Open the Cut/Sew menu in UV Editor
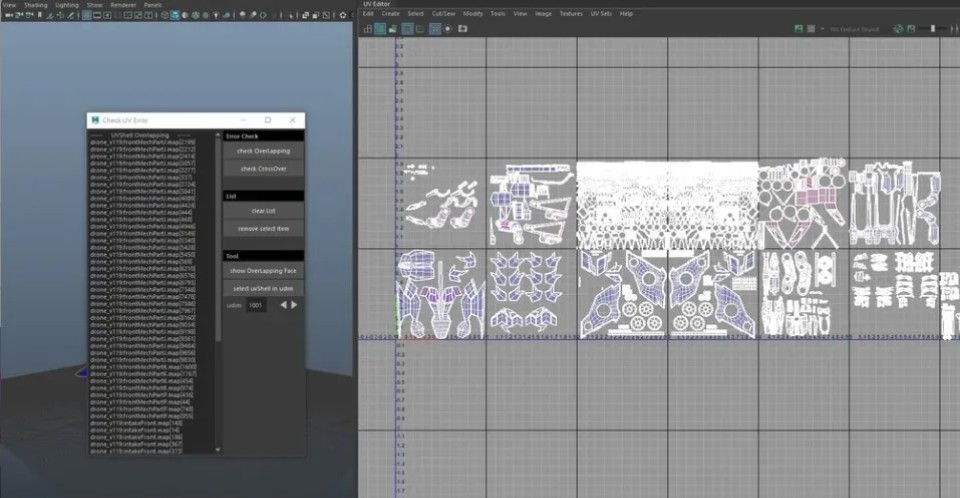Viewport: 960px width, 498px height. 442,13
